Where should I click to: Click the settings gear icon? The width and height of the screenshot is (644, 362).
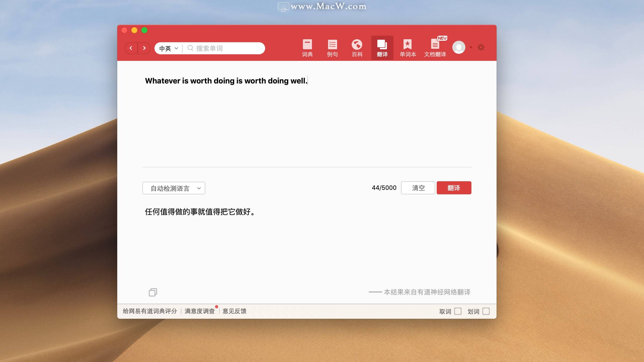(481, 47)
